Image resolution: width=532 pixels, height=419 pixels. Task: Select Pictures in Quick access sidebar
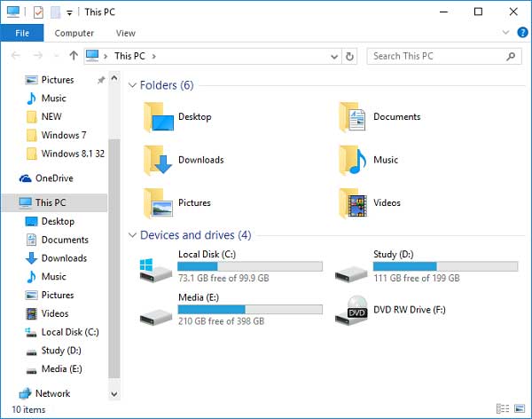click(58, 80)
